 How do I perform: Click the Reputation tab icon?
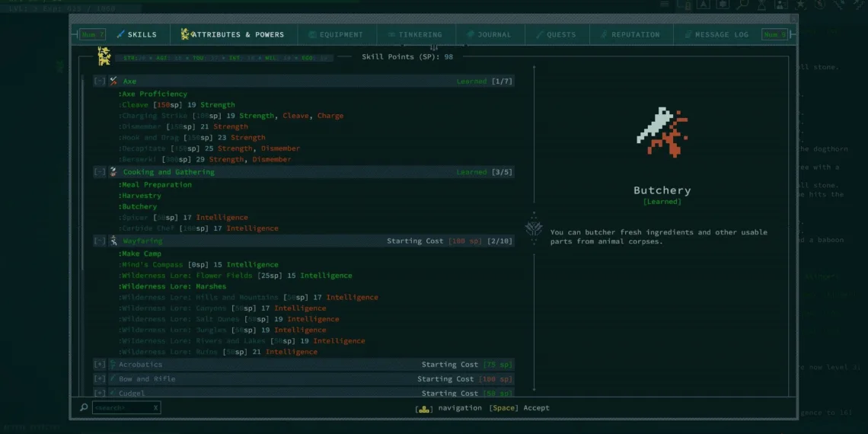(605, 34)
